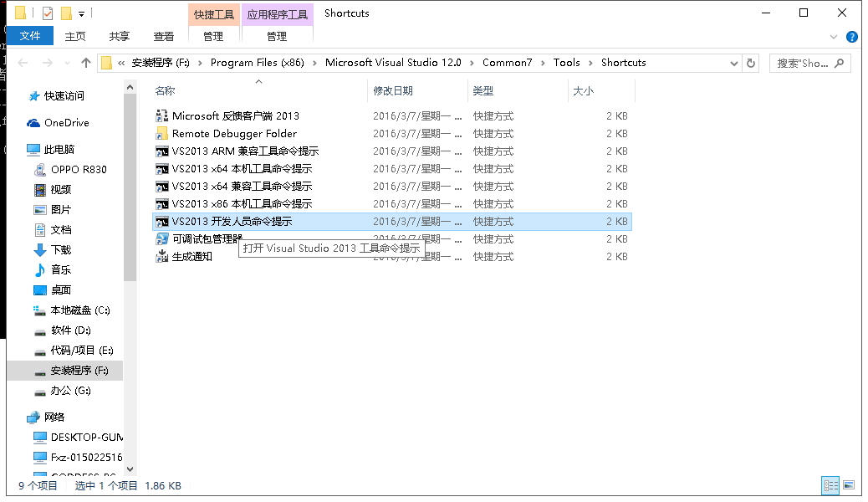868x502 pixels.
Task: Open the customize quick access toolbar dropdown
Action: pos(81,13)
